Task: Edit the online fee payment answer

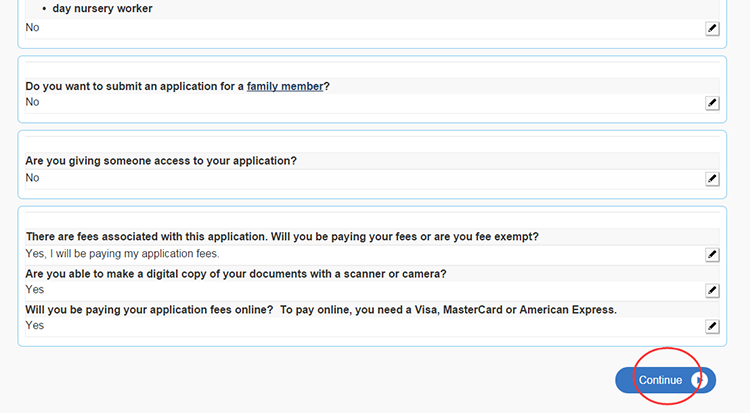Action: click(712, 326)
